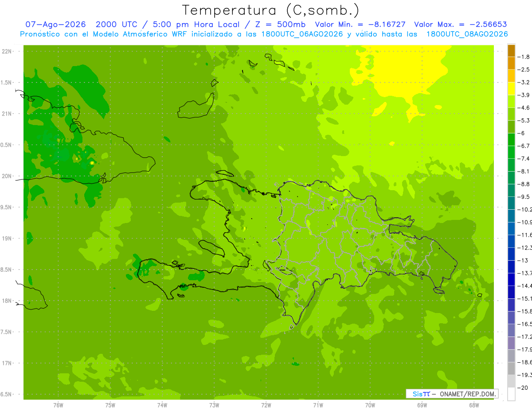532x411 pixels.
Task: Click the '-8.1' legend value
Action: click(x=524, y=171)
